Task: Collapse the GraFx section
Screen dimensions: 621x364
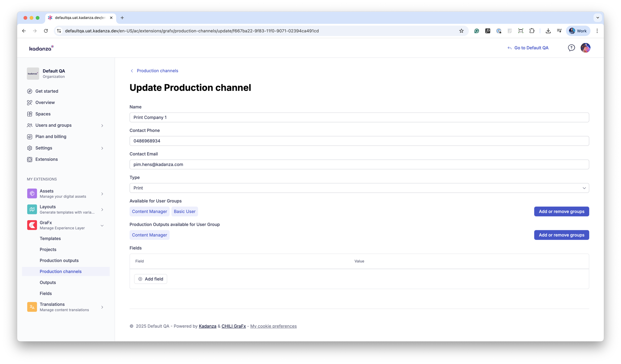Action: [102, 225]
